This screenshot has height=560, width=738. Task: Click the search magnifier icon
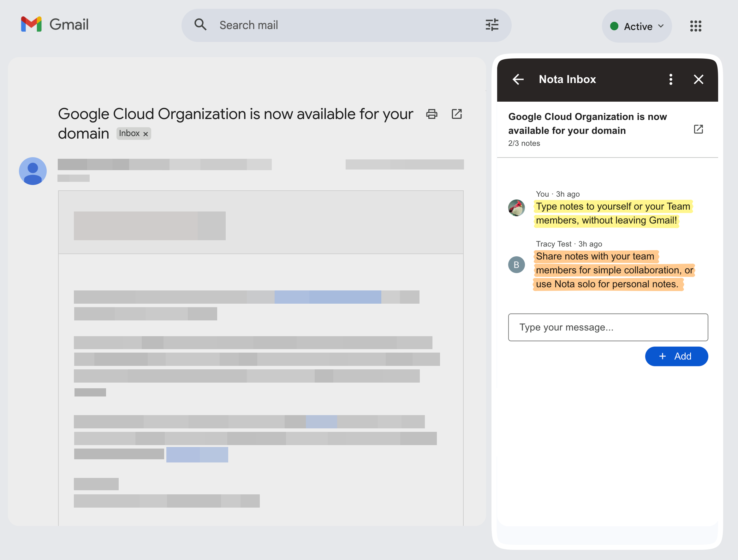tap(200, 25)
